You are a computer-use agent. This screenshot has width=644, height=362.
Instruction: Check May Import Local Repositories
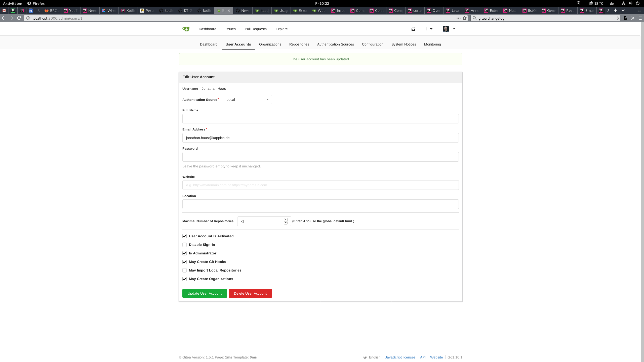pyautogui.click(x=185, y=270)
